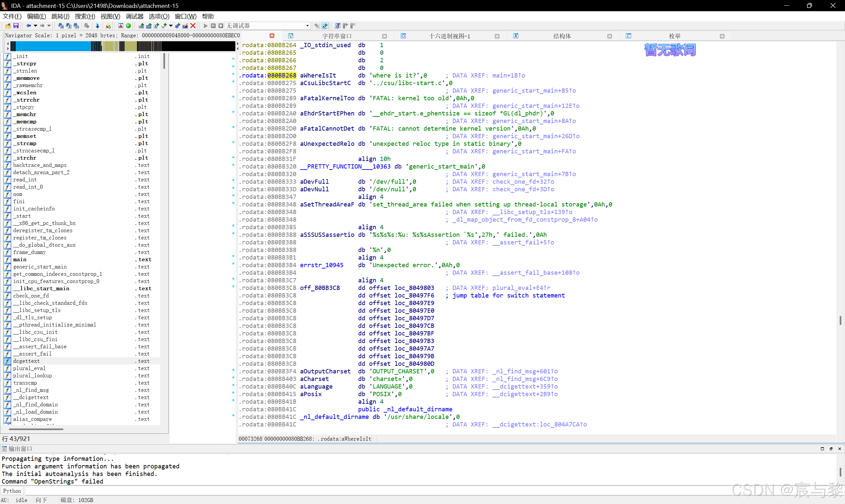Click the green circle toolbar icon
The width and height of the screenshot is (845, 504).
[128, 26]
